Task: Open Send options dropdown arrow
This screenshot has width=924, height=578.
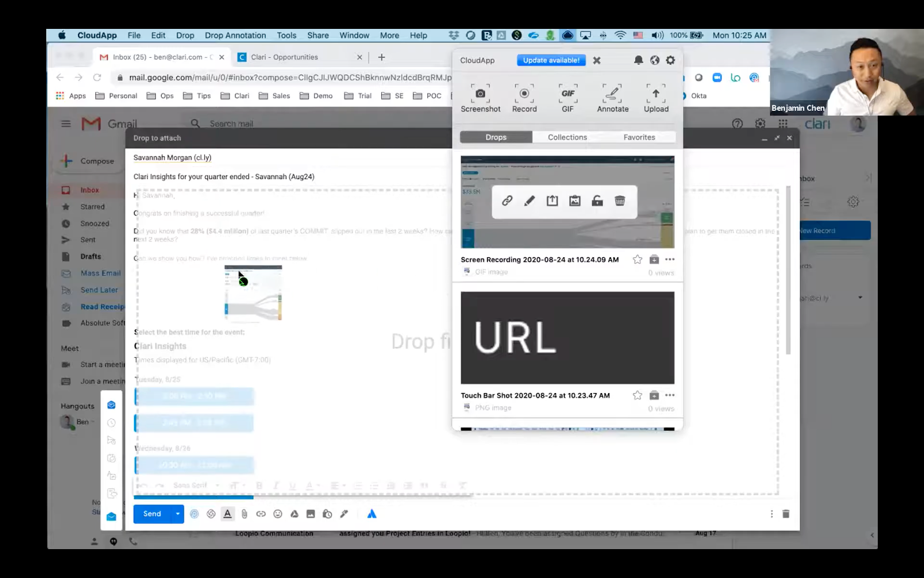Action: (x=177, y=514)
